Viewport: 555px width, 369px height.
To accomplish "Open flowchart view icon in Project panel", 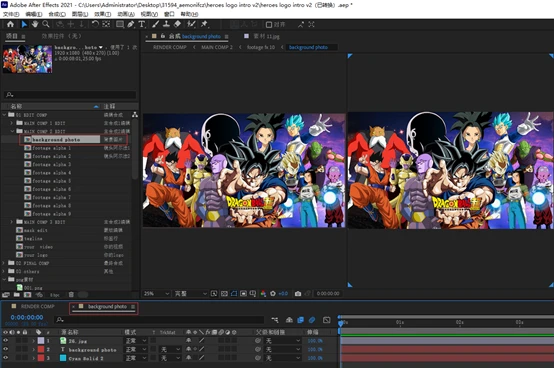I will point(135,115).
